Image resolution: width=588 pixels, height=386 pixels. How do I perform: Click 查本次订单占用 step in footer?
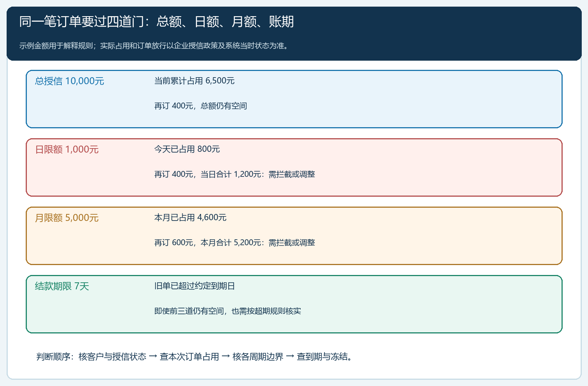click(x=189, y=357)
